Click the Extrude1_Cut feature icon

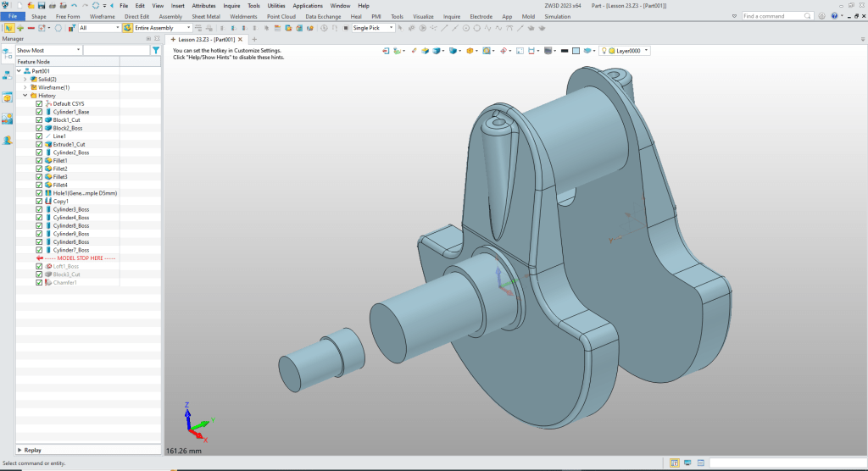click(x=47, y=145)
